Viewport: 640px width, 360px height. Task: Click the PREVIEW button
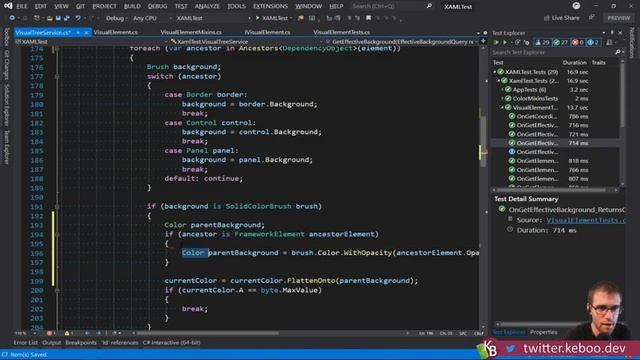point(618,18)
